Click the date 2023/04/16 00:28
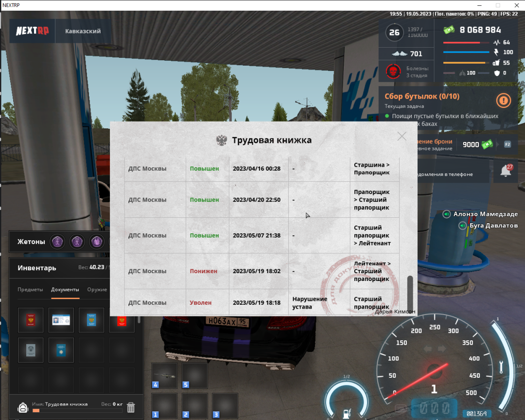Screen dimensions: 525x420 point(257,169)
